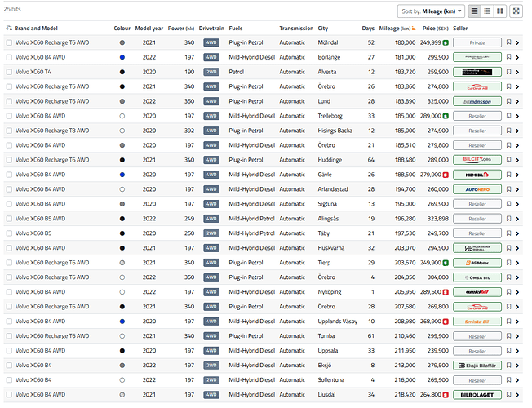Screen dimensions: 532x408
Task: Click the Reseller button for Trelleborg listing
Action: point(477,116)
